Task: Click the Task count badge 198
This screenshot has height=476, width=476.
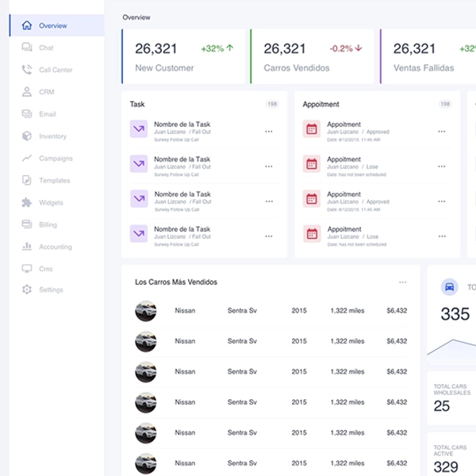Action: [272, 104]
